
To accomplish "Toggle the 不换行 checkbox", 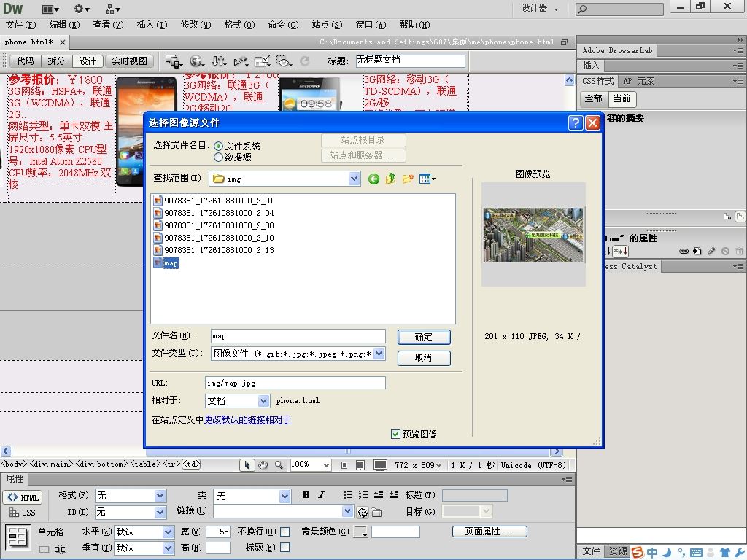I will click(x=285, y=532).
